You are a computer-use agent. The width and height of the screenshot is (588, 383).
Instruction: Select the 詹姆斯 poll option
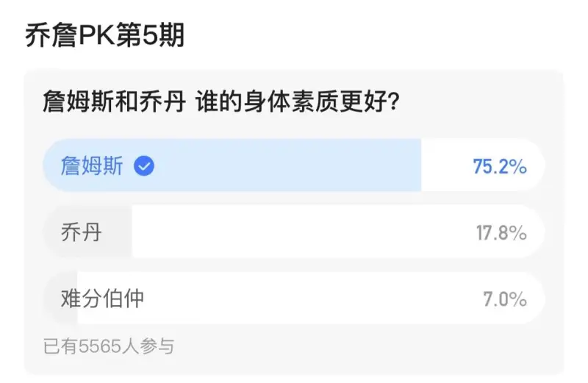click(293, 165)
